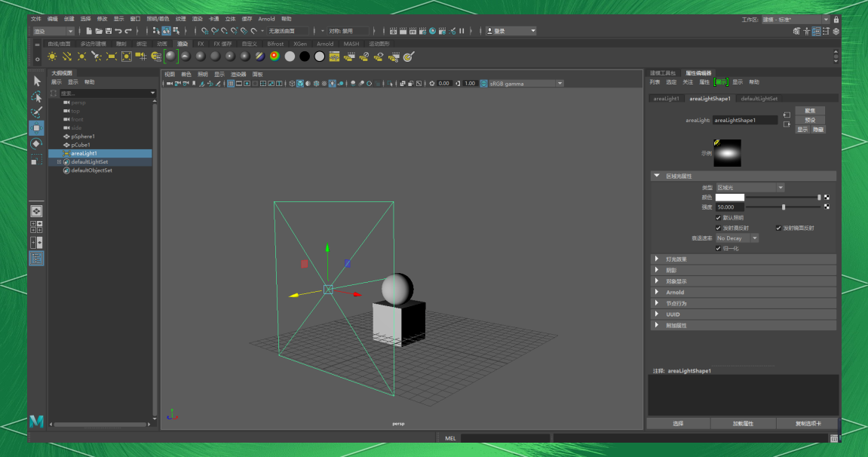Open the Arnold menu in menu bar
The height and width of the screenshot is (457, 868).
point(266,19)
